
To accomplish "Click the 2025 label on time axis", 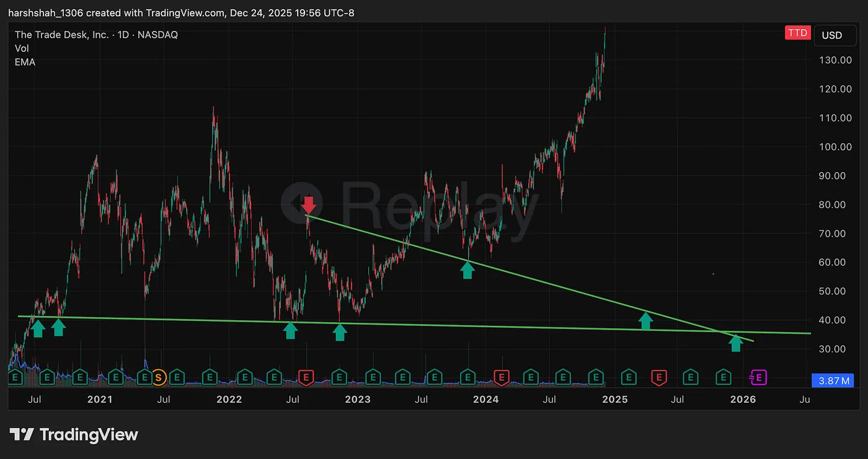I will 615,400.
